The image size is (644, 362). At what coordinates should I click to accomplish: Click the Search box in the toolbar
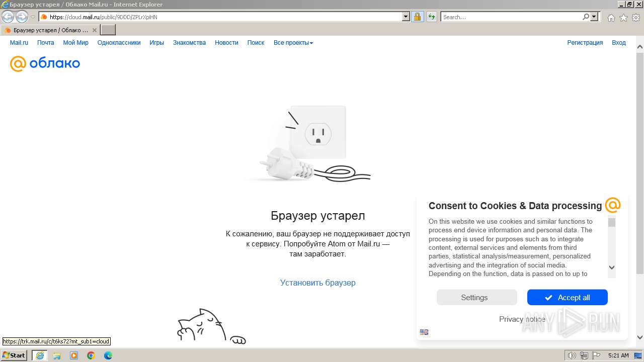click(x=512, y=17)
